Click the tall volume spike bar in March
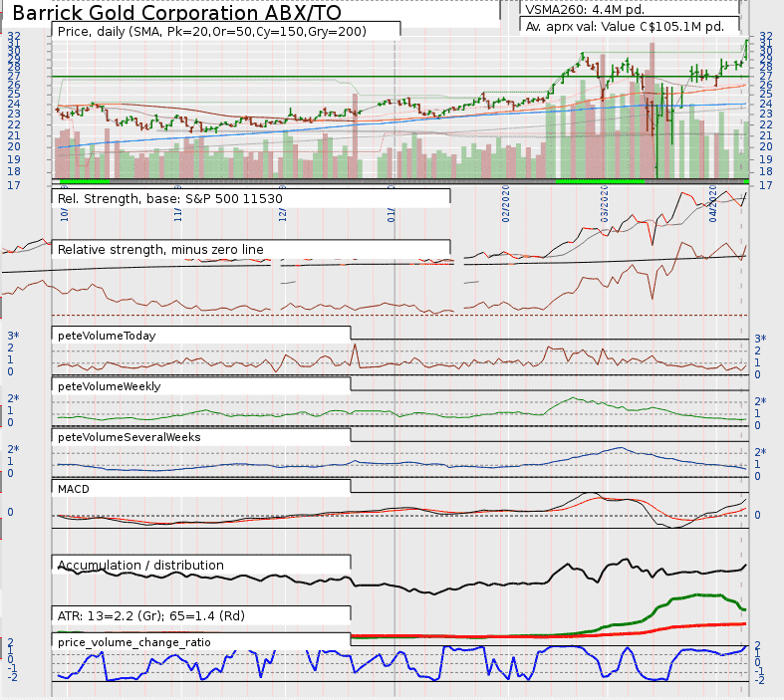Viewport: 784px width, 700px height. 652,110
